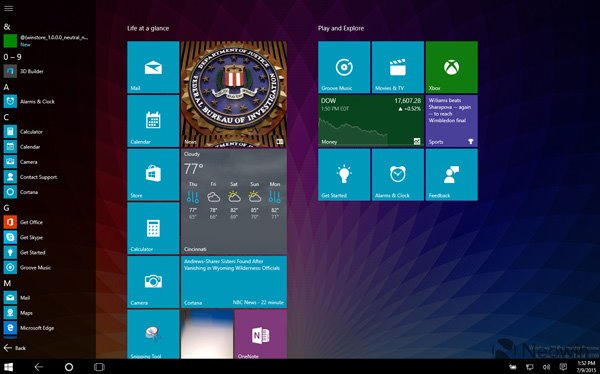Open the Money DOW tile
Image resolution: width=600 pixels, height=374 pixels.
coord(371,121)
